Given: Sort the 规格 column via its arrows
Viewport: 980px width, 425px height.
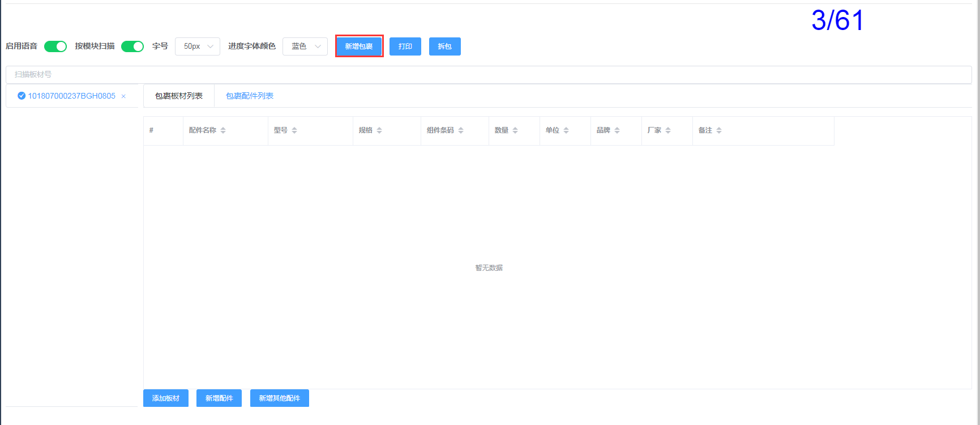Looking at the screenshot, I should pos(379,130).
